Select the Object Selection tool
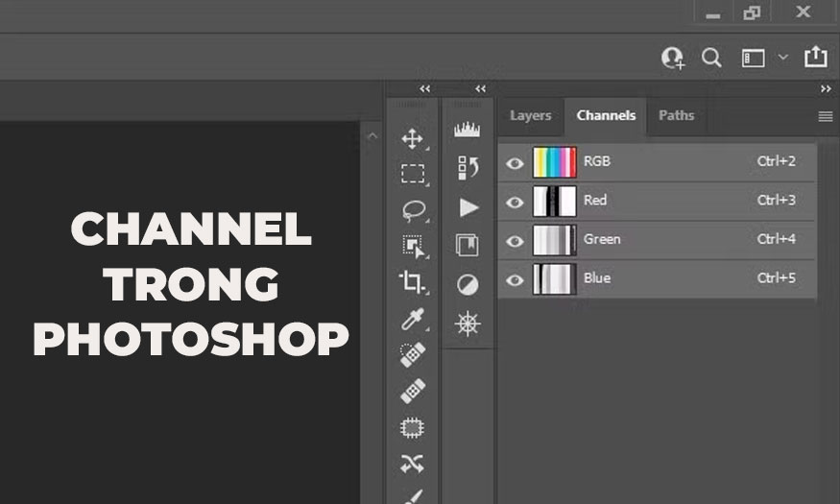840x504 pixels. click(413, 247)
